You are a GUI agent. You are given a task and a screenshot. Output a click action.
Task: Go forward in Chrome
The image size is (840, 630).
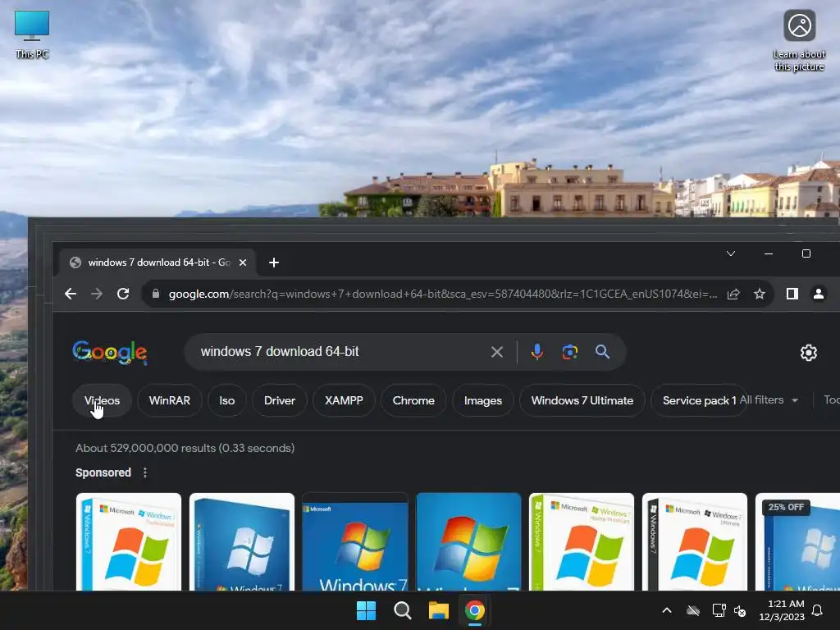tap(97, 294)
